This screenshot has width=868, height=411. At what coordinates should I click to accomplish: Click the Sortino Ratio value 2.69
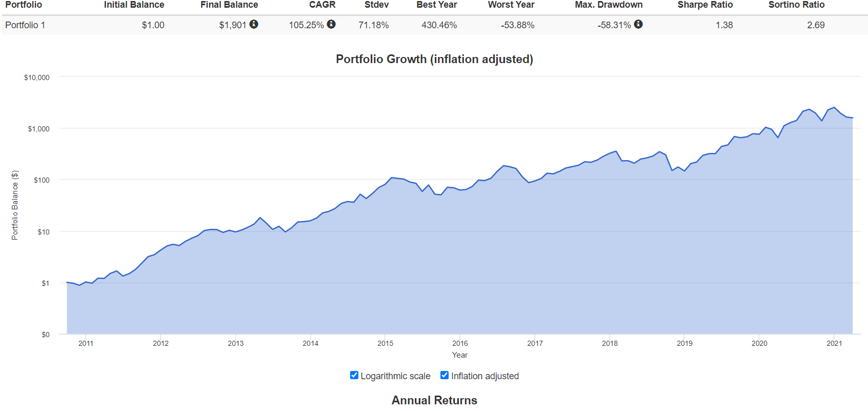click(x=816, y=25)
